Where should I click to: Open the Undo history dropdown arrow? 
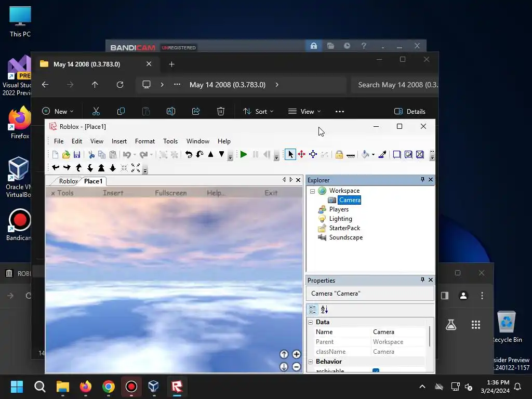pyautogui.click(x=135, y=155)
